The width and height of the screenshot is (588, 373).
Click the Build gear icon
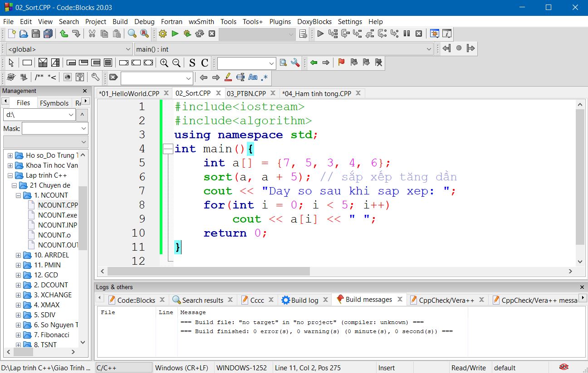point(162,34)
